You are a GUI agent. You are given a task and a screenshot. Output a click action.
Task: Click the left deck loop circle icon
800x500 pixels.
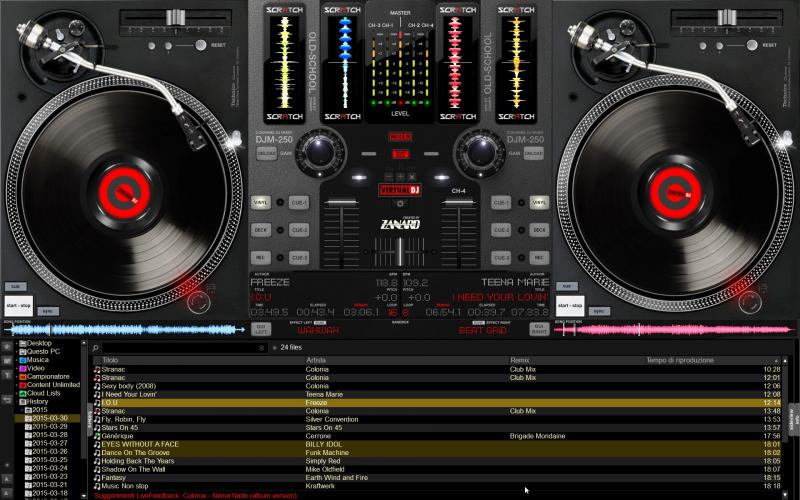pos(198,302)
